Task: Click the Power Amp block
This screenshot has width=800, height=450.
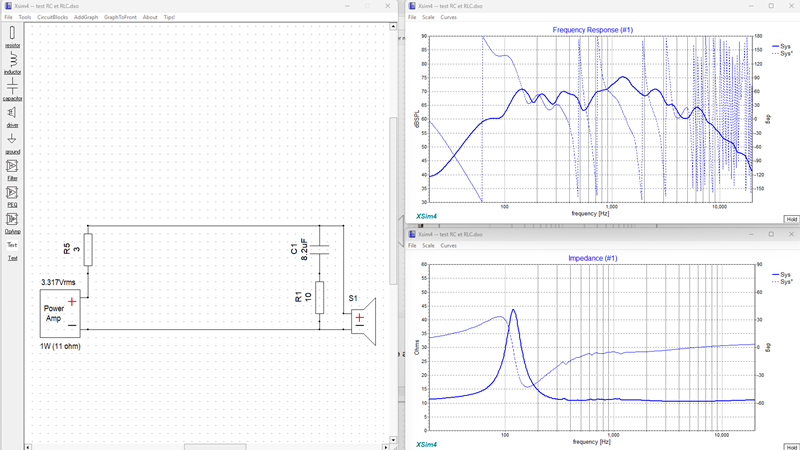Action: 60,313
